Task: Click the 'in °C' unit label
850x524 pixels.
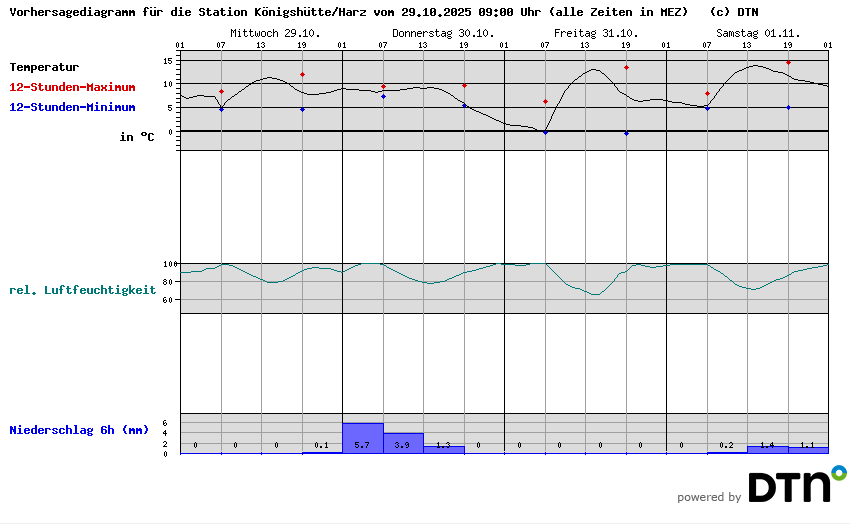Action: pyautogui.click(x=137, y=137)
